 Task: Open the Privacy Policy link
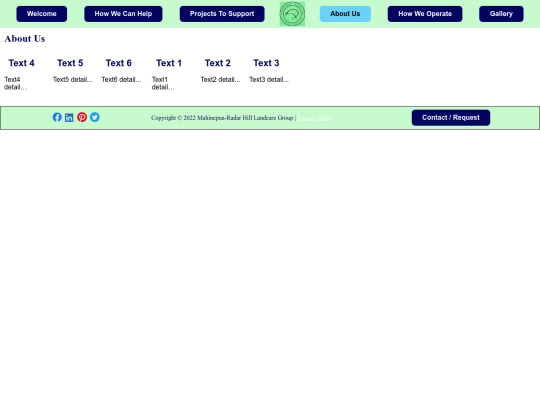click(x=315, y=118)
